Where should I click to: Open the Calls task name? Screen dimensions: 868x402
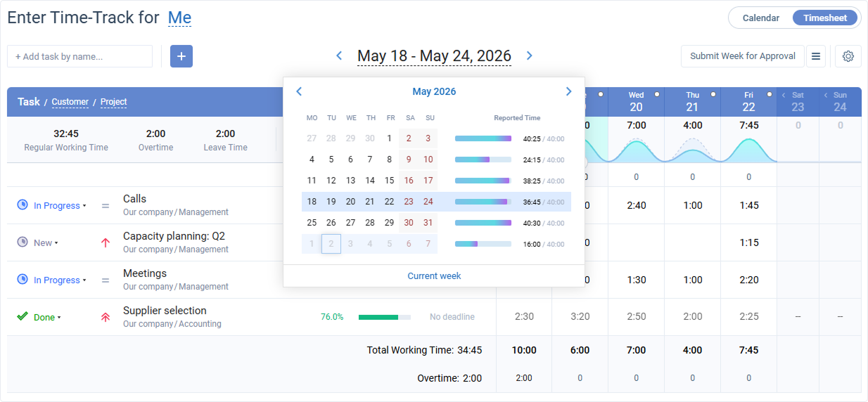134,199
